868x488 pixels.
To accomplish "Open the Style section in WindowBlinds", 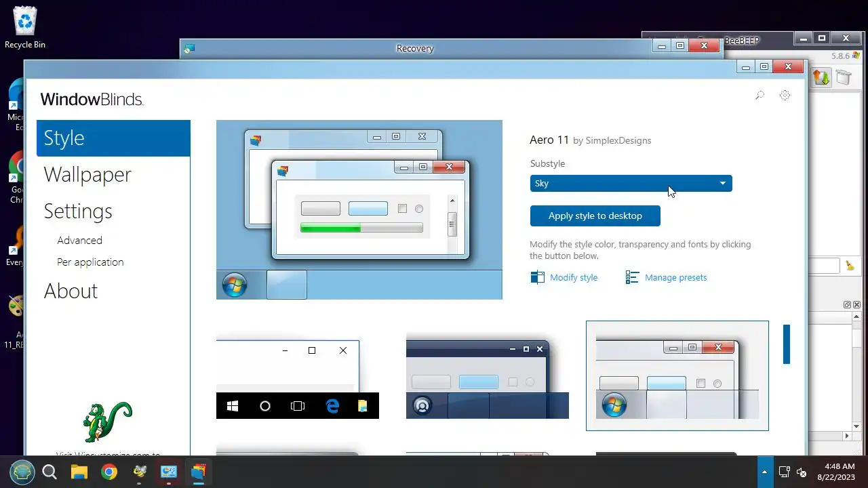I will point(113,138).
